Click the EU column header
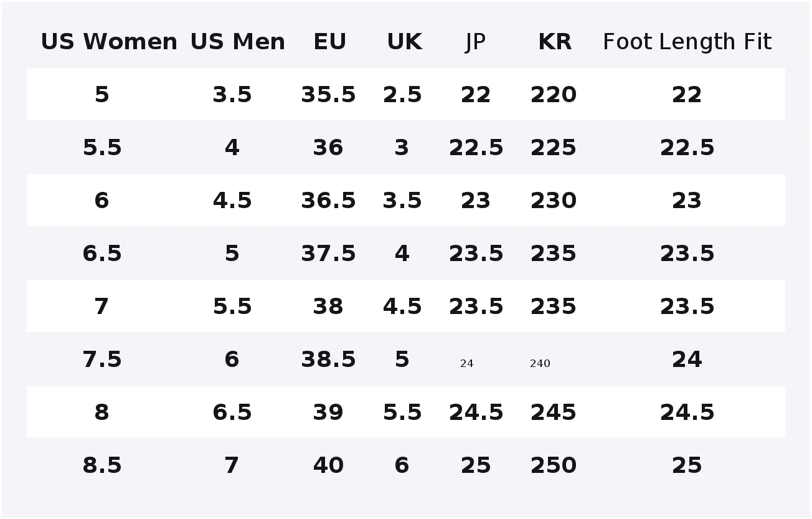This screenshot has height=519, width=812. click(329, 42)
